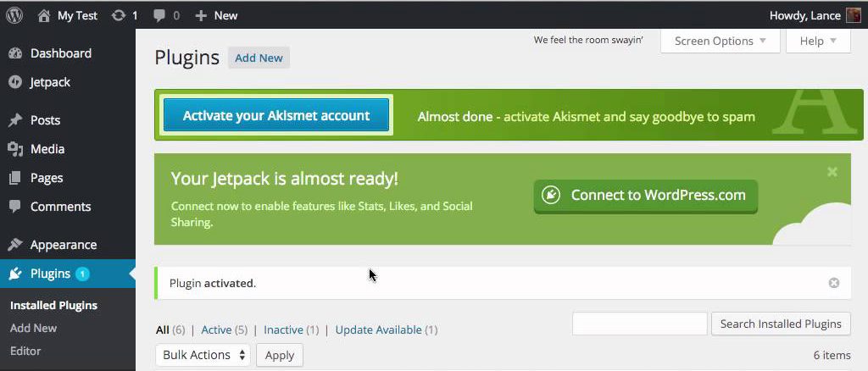Click the New content label

[x=225, y=15]
